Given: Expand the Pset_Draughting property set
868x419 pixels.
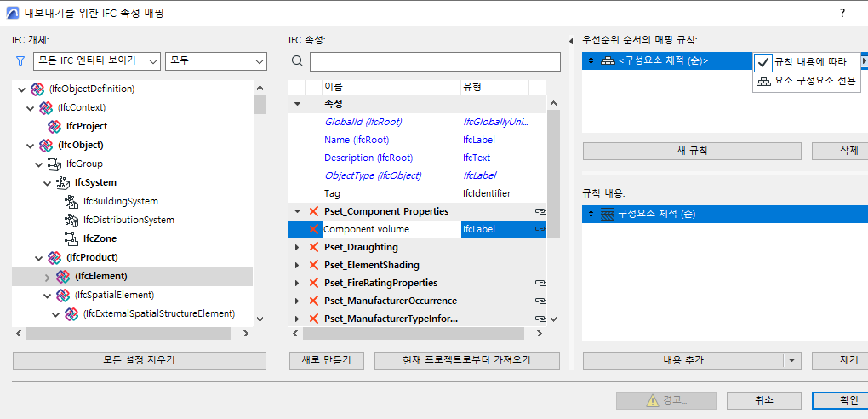Looking at the screenshot, I should tap(297, 247).
